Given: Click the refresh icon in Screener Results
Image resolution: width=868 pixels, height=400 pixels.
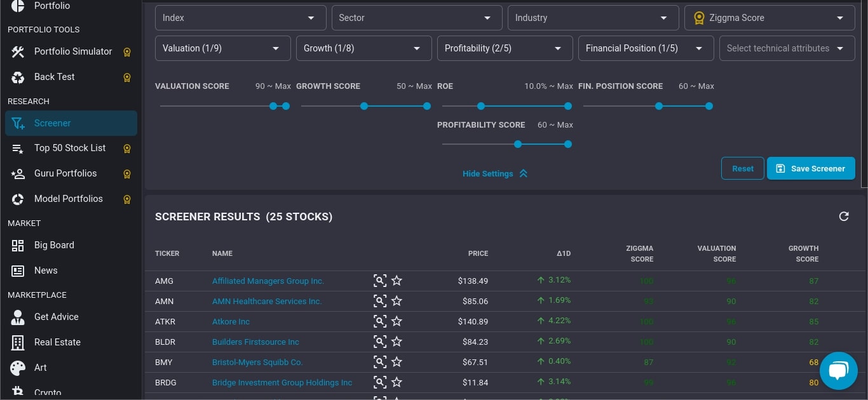Looking at the screenshot, I should point(844,217).
